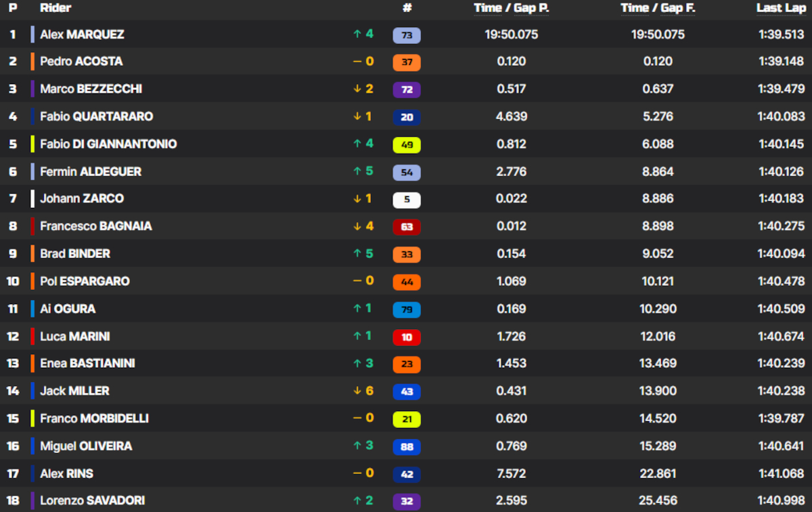Click the red 63 number badge

tap(407, 227)
